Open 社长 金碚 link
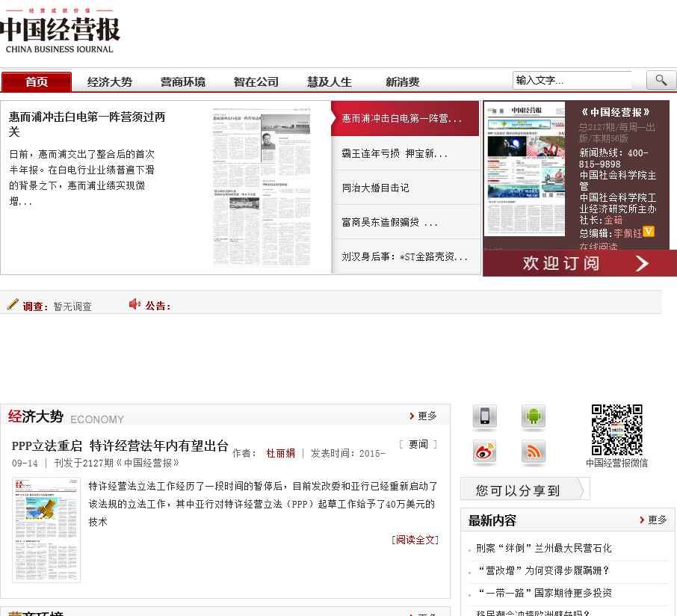The image size is (677, 616). pos(613,220)
